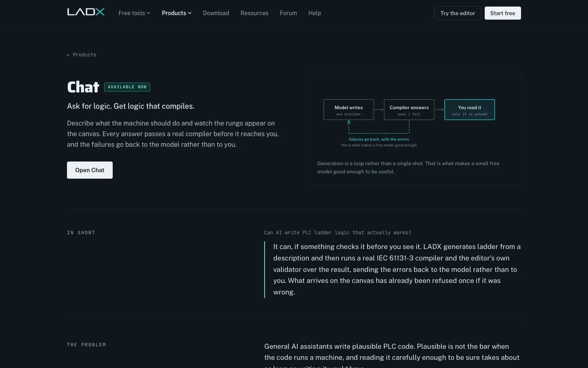Open the Help page
The height and width of the screenshot is (368, 588).
[x=314, y=13]
